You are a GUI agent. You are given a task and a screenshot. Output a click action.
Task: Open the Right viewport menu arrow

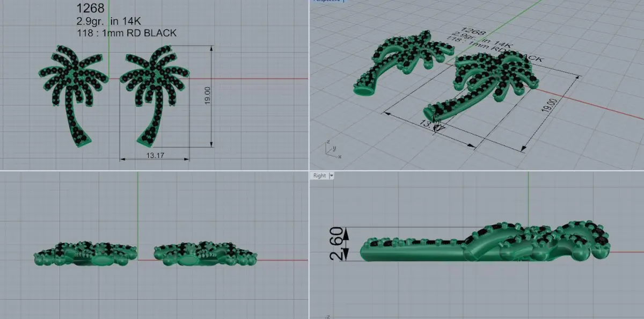pos(331,176)
